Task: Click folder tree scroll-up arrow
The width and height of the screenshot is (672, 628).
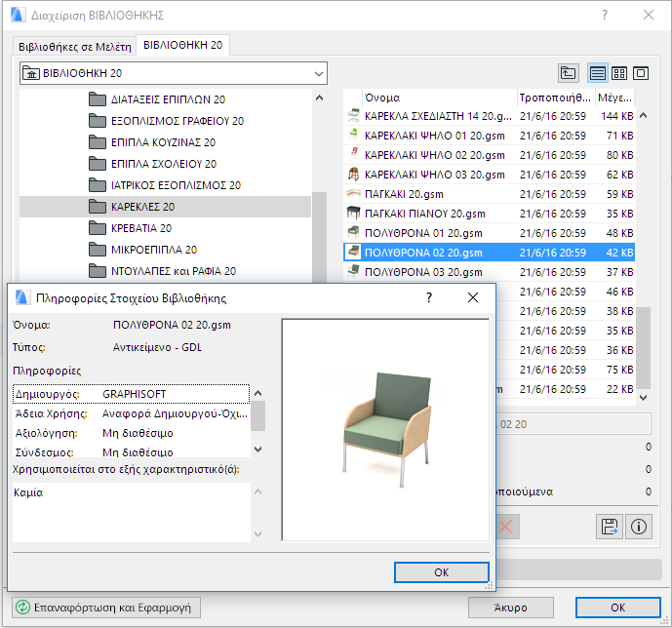Action: [x=319, y=98]
